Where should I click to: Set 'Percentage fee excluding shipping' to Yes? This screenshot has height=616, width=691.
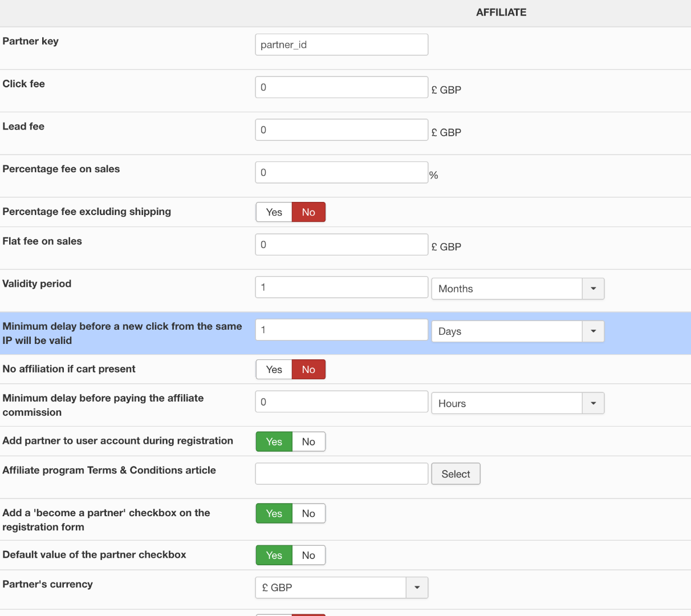click(x=274, y=212)
